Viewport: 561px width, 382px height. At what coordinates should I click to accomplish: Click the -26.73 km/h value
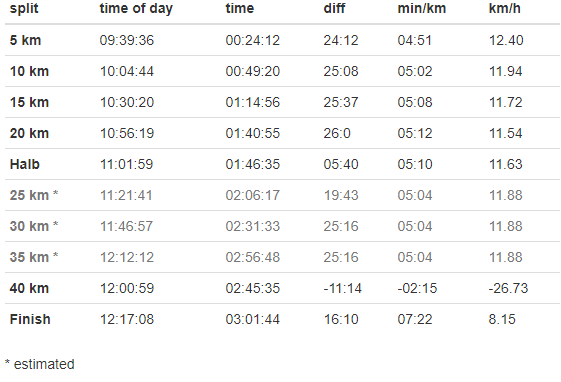click(x=508, y=288)
